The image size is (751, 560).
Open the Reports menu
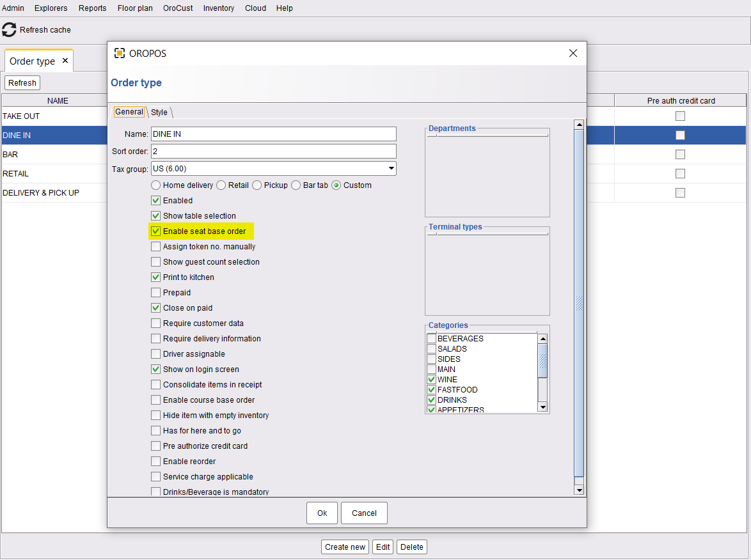click(93, 8)
